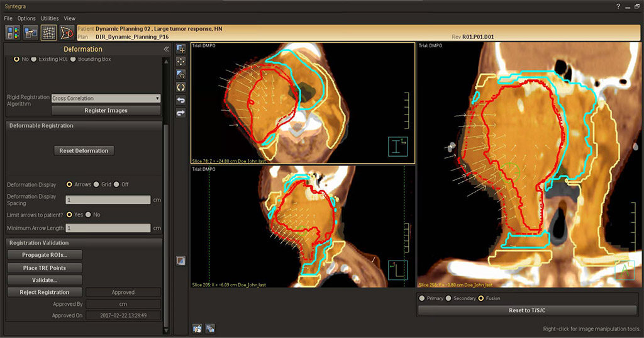Select the Existing ROI radio option
Image resolution: width=644 pixels, height=338 pixels.
point(34,59)
